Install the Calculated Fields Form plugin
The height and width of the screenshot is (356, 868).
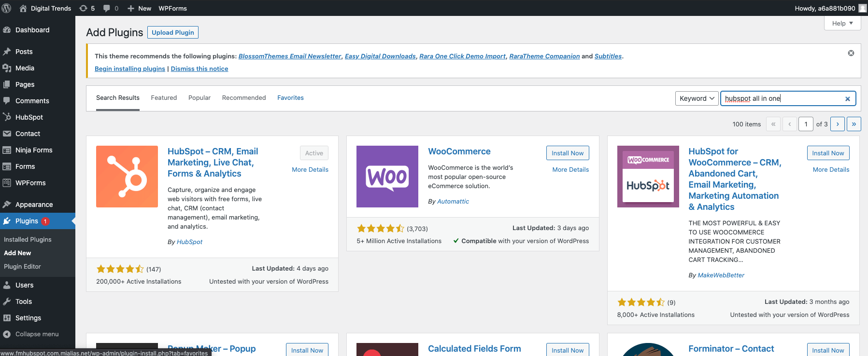click(x=568, y=349)
